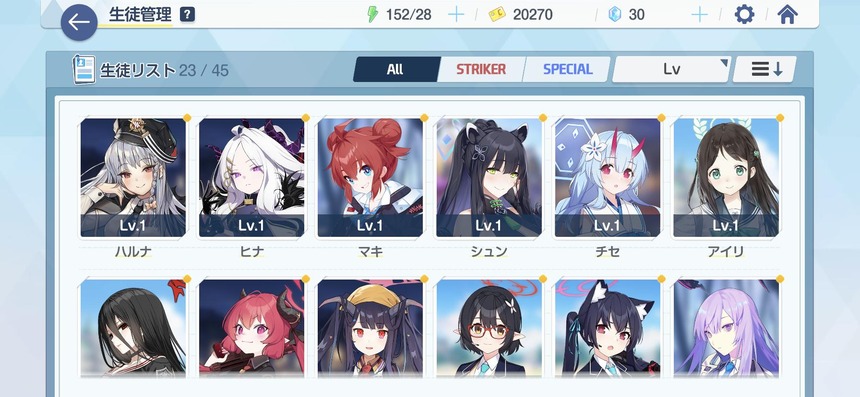Open the help question mark icon
The width and height of the screenshot is (860, 397).
click(x=188, y=15)
